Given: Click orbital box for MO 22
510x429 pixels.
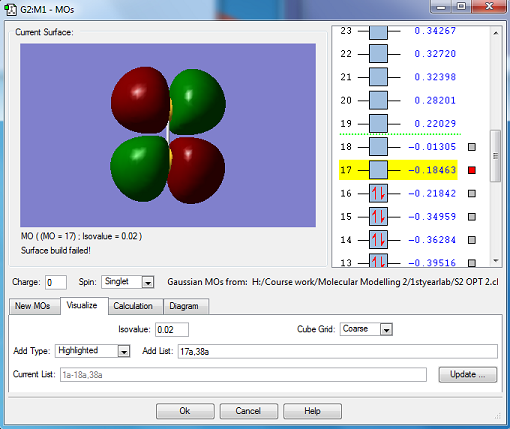Looking at the screenshot, I should (x=378, y=54).
